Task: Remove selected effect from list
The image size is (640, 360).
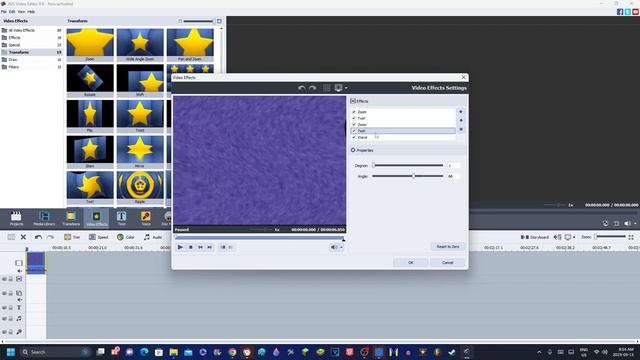Action: pyautogui.click(x=461, y=129)
